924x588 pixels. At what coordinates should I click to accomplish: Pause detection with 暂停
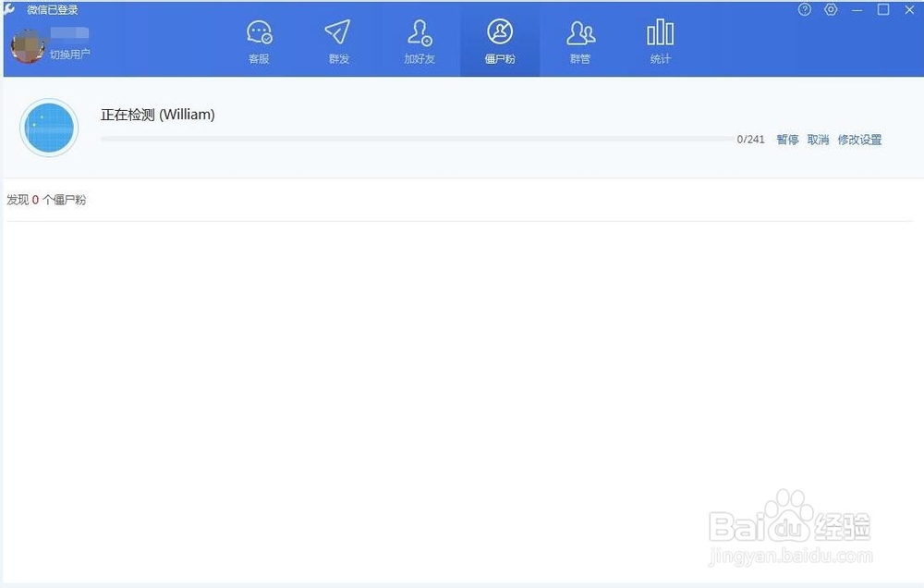(787, 140)
